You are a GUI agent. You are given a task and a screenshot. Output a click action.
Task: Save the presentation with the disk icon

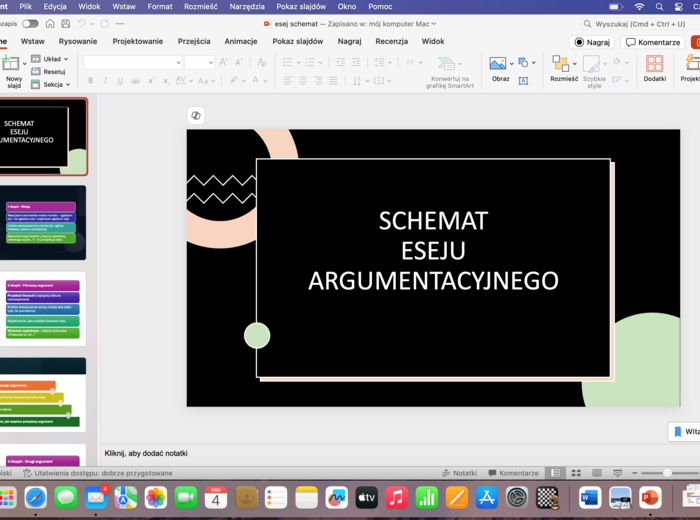click(x=66, y=24)
